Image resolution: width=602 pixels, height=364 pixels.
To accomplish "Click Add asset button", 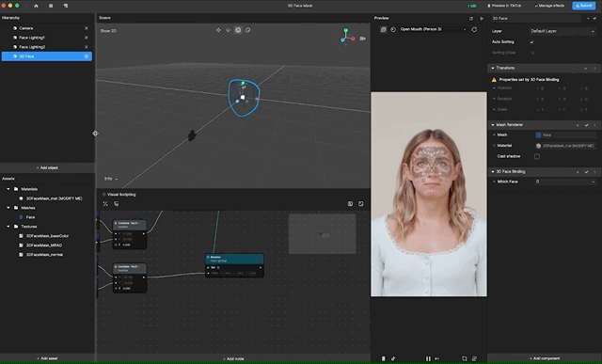I will tap(47, 358).
